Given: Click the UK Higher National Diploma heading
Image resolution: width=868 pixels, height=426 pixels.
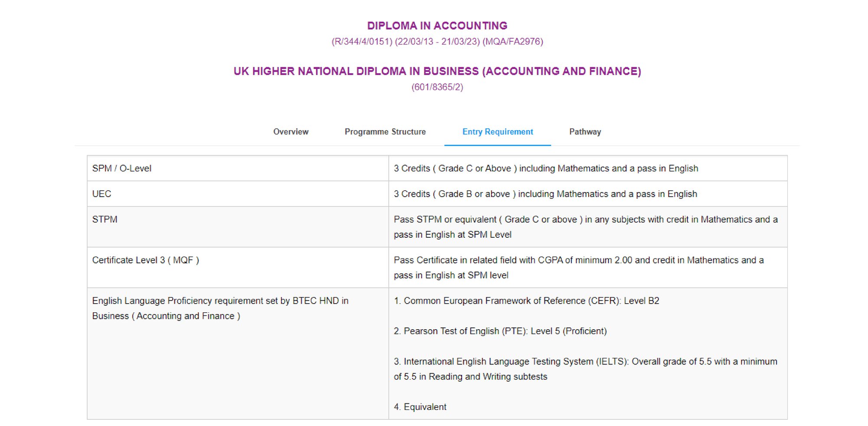Looking at the screenshot, I should point(437,71).
